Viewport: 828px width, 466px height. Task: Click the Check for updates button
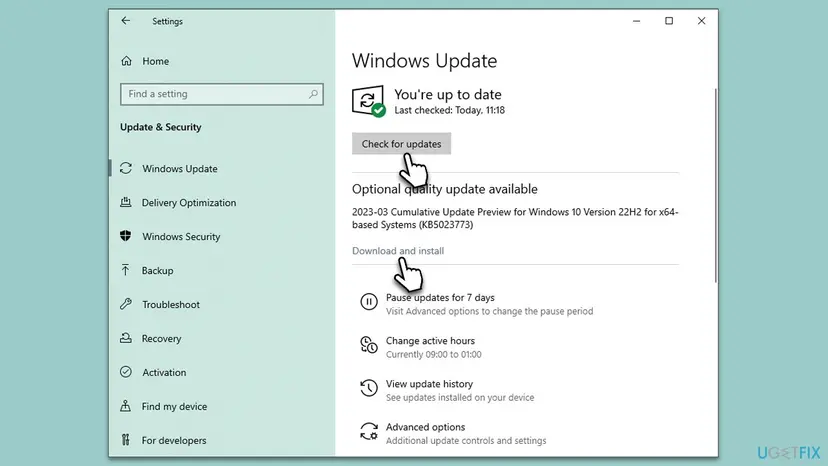click(401, 144)
